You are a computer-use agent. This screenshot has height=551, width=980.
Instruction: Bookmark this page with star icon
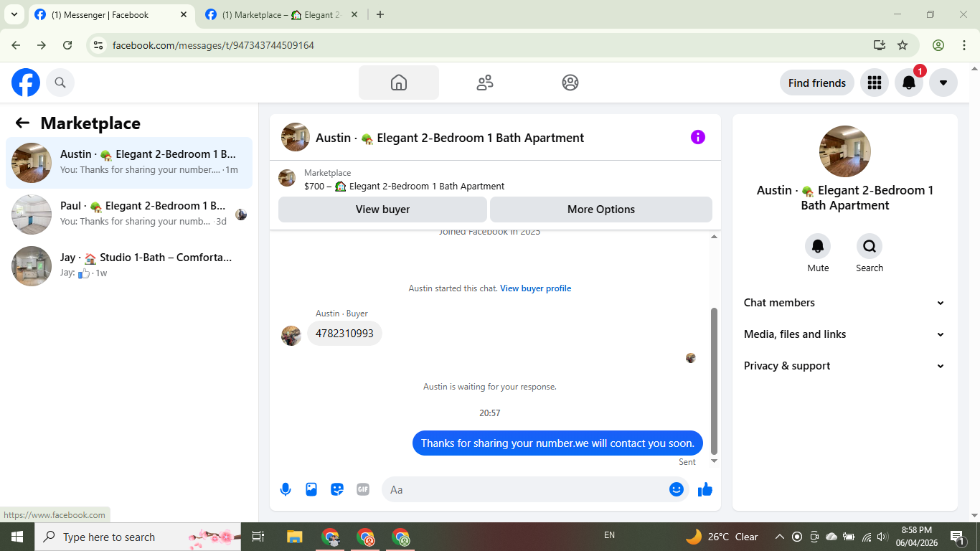click(903, 45)
